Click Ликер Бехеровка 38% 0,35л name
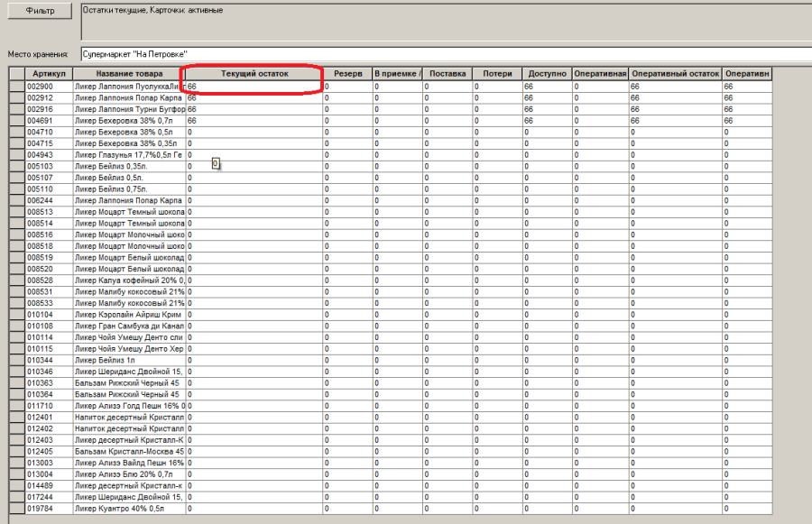The height and width of the screenshot is (524, 812). [x=129, y=143]
